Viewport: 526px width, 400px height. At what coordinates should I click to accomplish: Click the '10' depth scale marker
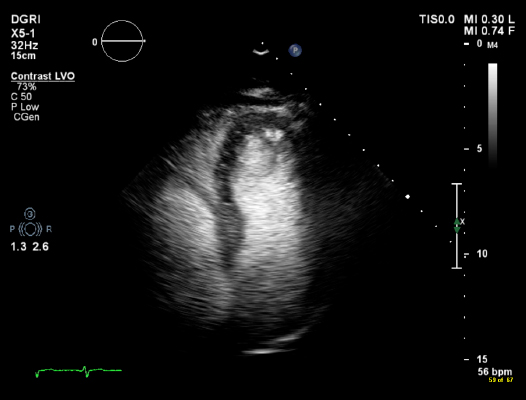[482, 254]
